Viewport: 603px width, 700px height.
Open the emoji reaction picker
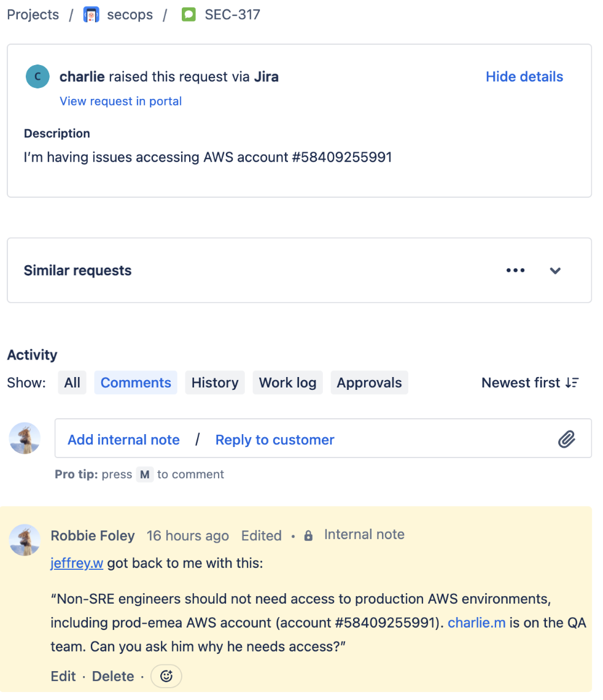click(x=166, y=676)
